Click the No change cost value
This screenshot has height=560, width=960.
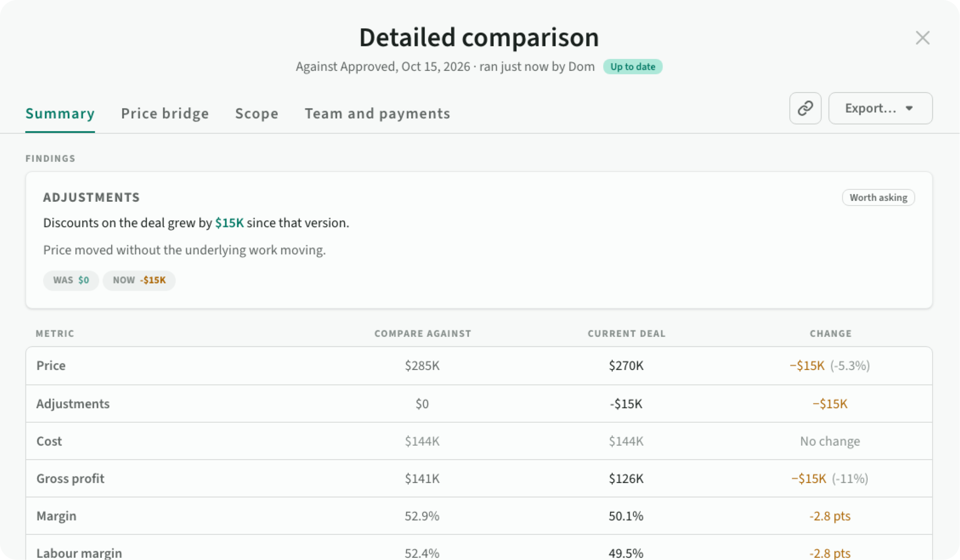pyautogui.click(x=830, y=441)
